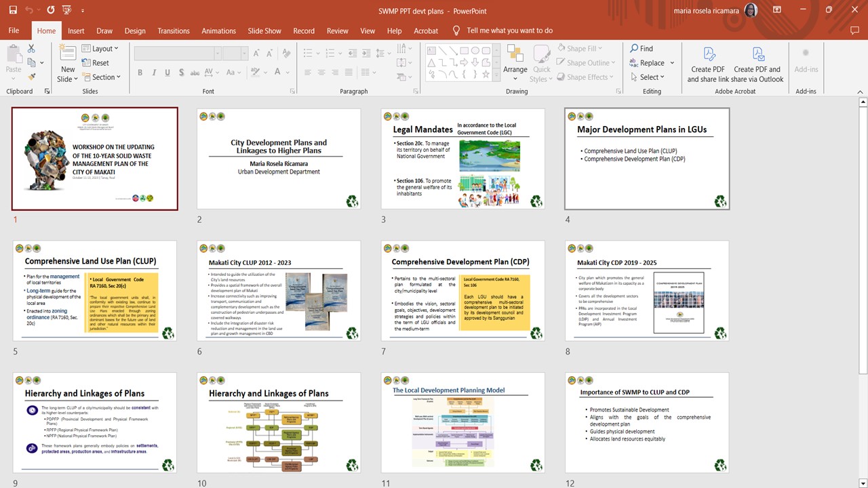868x488 pixels.
Task: Click the Save icon in title bar
Action: (x=13, y=11)
